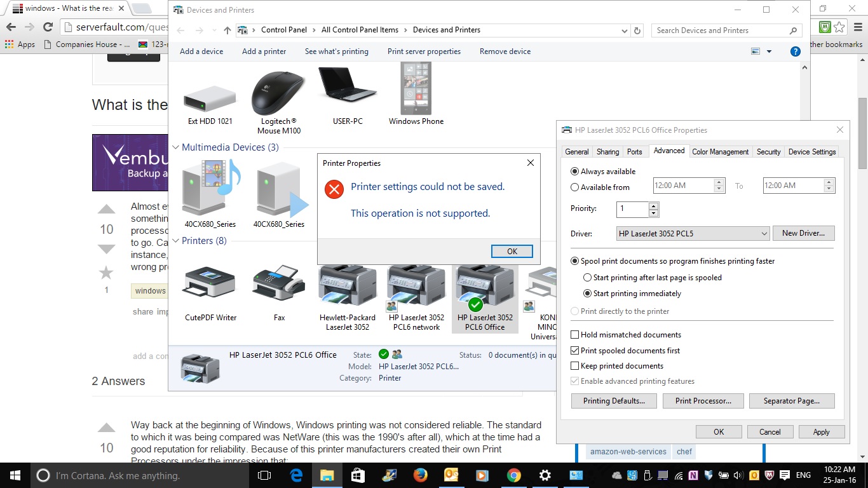Image resolution: width=868 pixels, height=488 pixels.
Task: Open the Color Management tab
Action: [721, 152]
